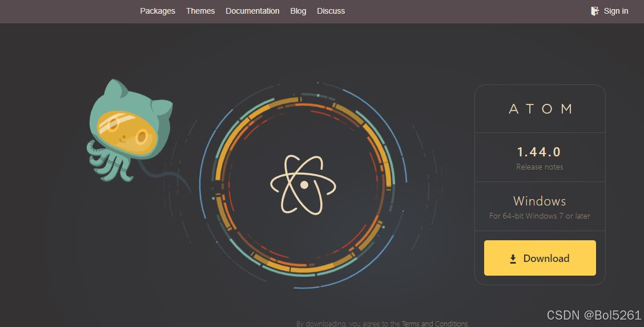
Task: Open the Documentation link in navbar
Action: [x=252, y=11]
